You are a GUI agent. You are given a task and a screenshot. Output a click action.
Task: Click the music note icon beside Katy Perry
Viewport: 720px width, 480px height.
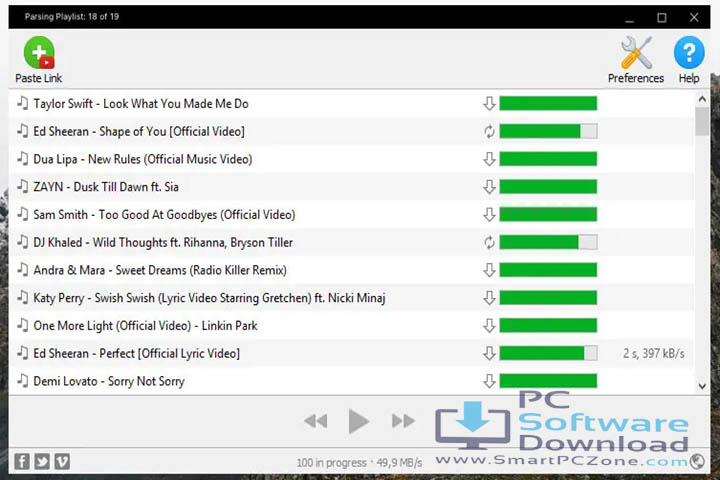coord(22,297)
